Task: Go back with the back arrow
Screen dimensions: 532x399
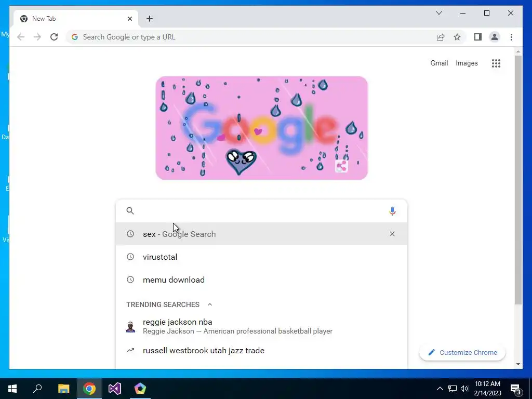Action: pyautogui.click(x=21, y=37)
